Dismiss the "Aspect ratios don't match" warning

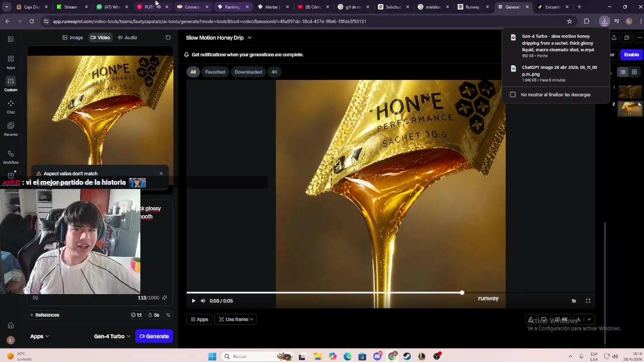(x=161, y=173)
